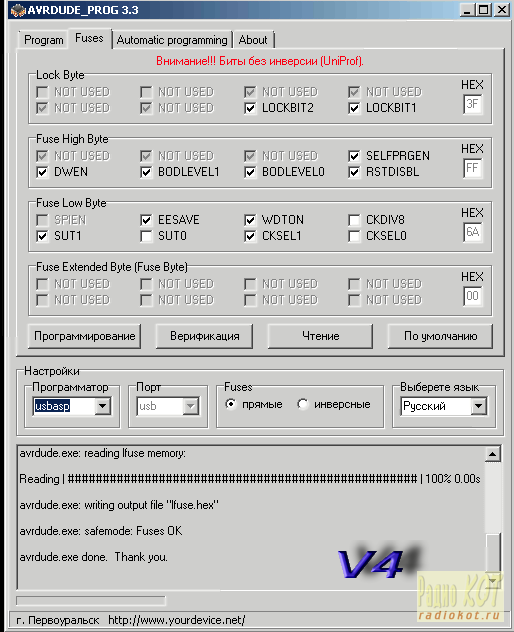Switch to the Program tab
Viewport: 514px width, 632px height.
[x=44, y=40]
